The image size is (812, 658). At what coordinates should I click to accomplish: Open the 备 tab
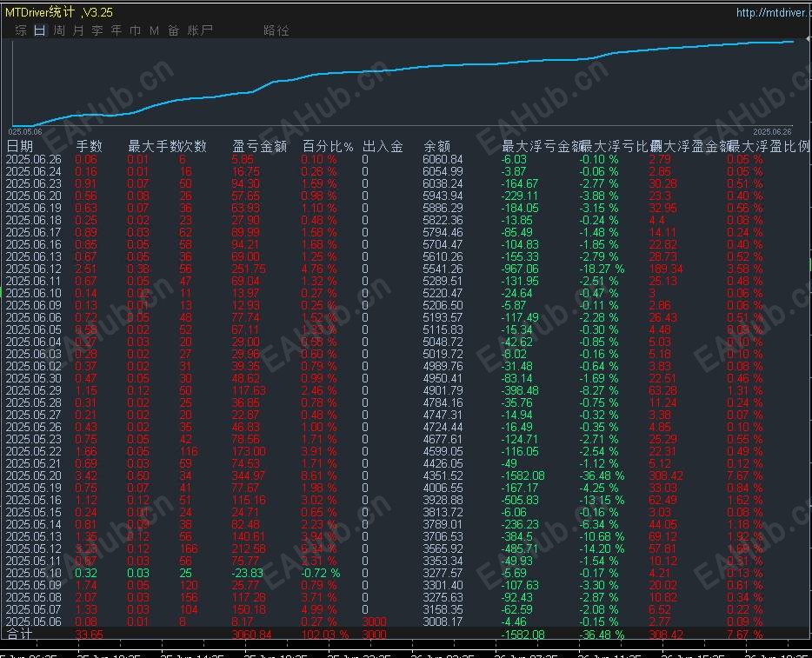tap(174, 30)
